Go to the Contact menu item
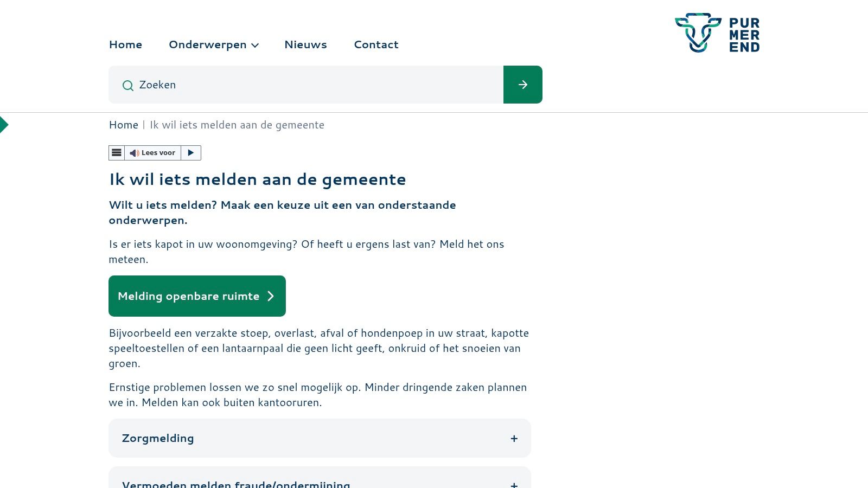 pos(376,44)
